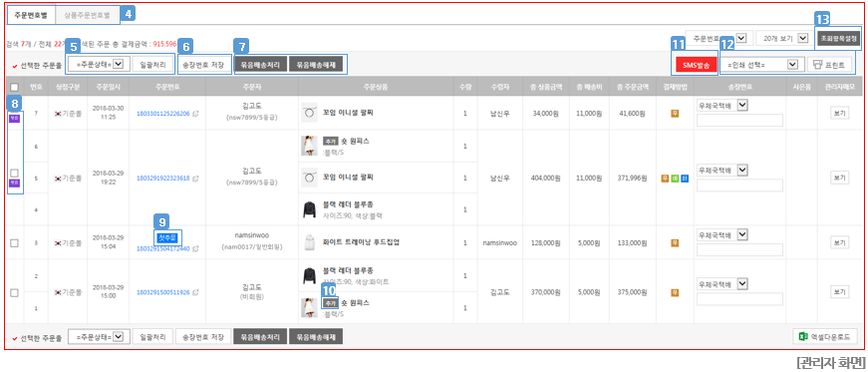
Task: Click Korean flag icon in the 2018-03-30 order
Action: [x=58, y=114]
